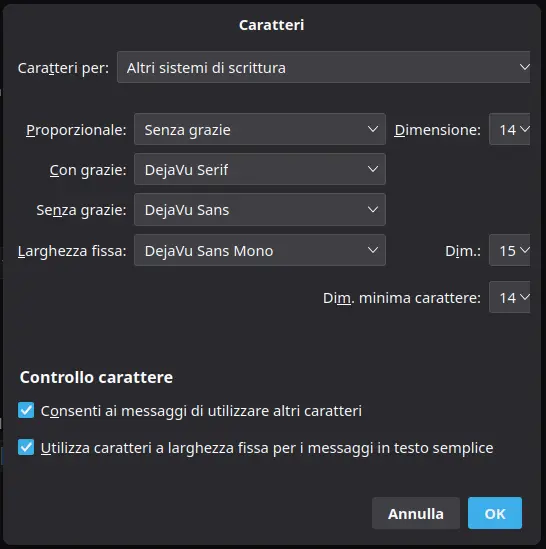Click the 'Senza grazie:' label

(81, 210)
